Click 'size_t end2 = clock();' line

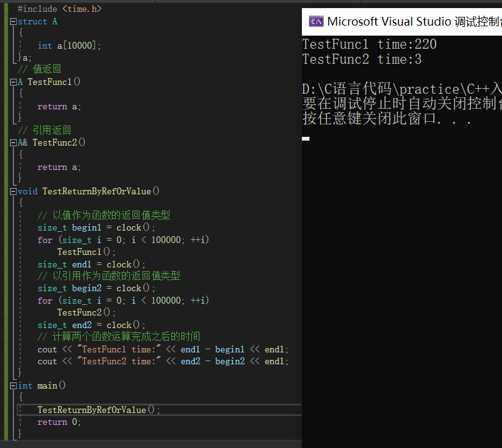(91, 325)
